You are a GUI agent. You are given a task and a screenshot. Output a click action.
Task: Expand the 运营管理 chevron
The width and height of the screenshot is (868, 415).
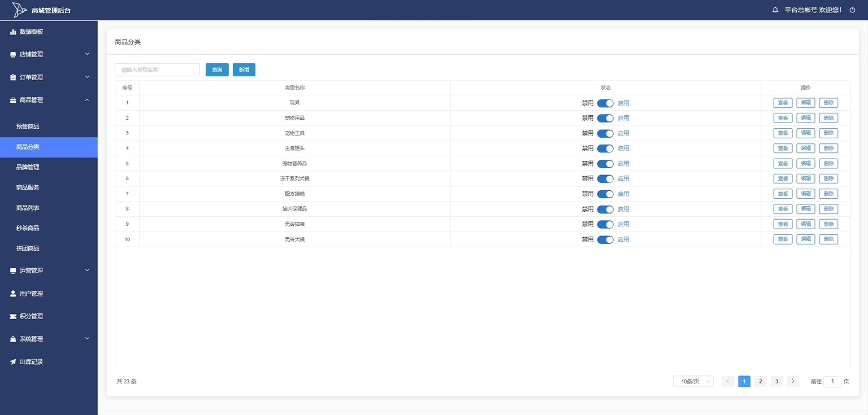tap(87, 270)
